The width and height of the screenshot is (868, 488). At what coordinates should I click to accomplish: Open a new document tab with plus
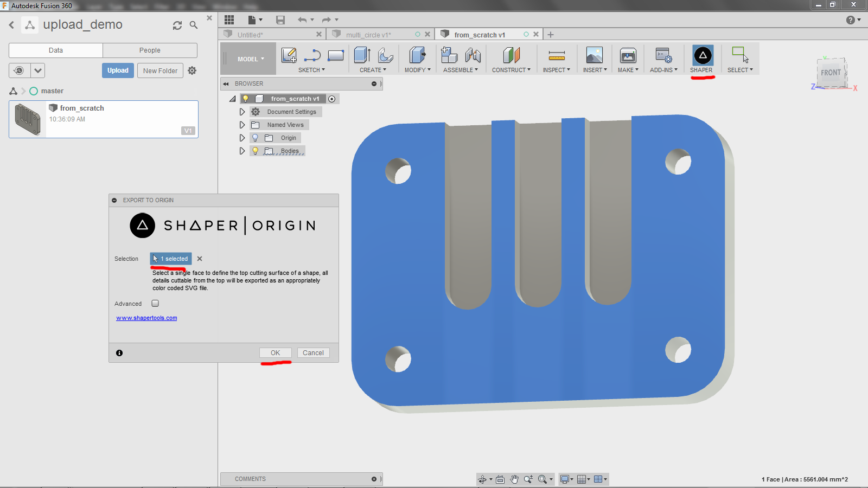pos(551,35)
